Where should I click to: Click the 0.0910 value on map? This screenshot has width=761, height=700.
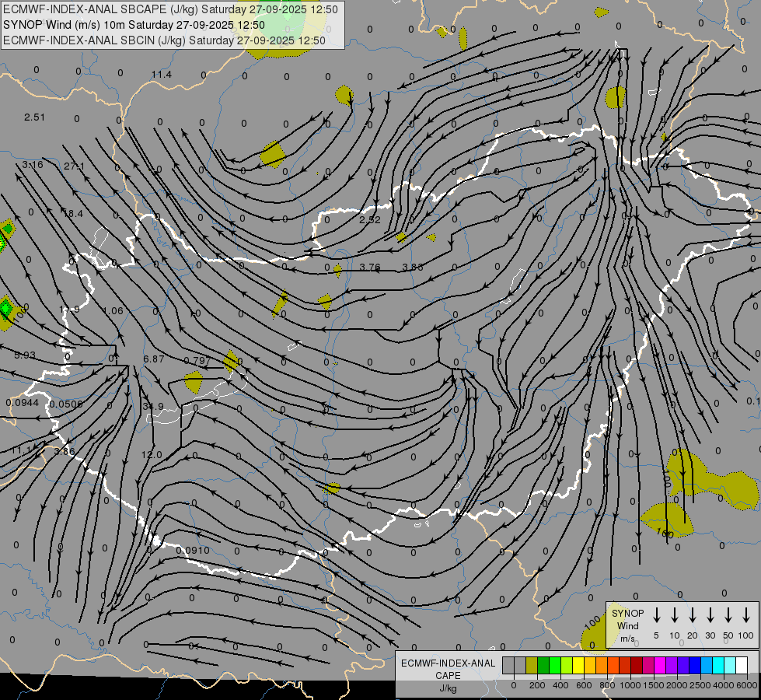pyautogui.click(x=193, y=551)
